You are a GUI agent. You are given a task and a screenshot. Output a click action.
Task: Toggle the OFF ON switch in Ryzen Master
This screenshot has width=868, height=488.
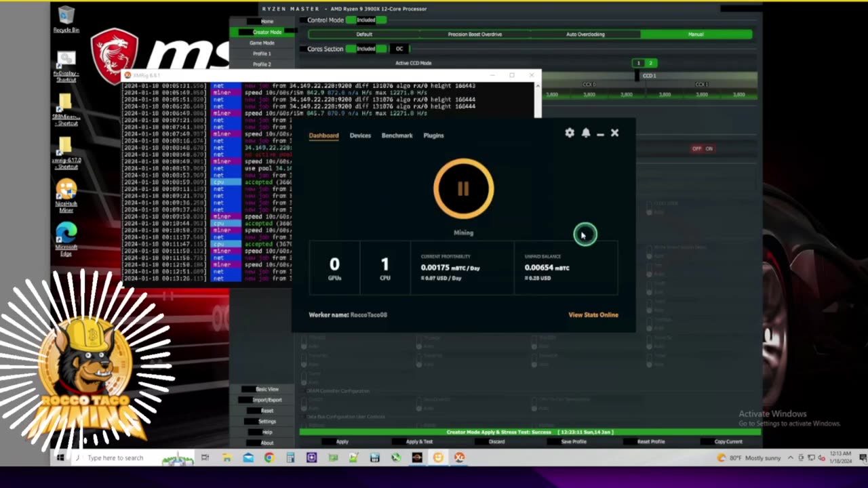pyautogui.click(x=703, y=148)
